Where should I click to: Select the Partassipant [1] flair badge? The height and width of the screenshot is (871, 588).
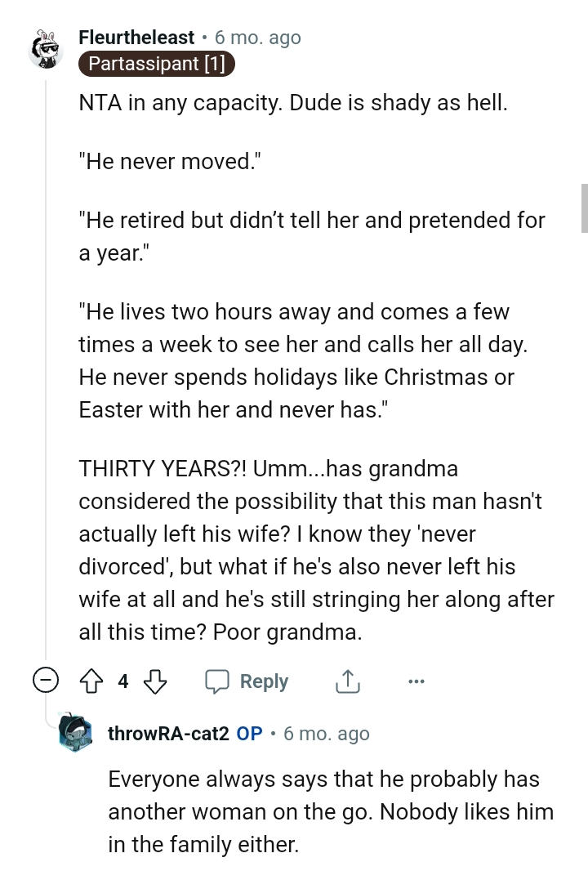pos(156,65)
